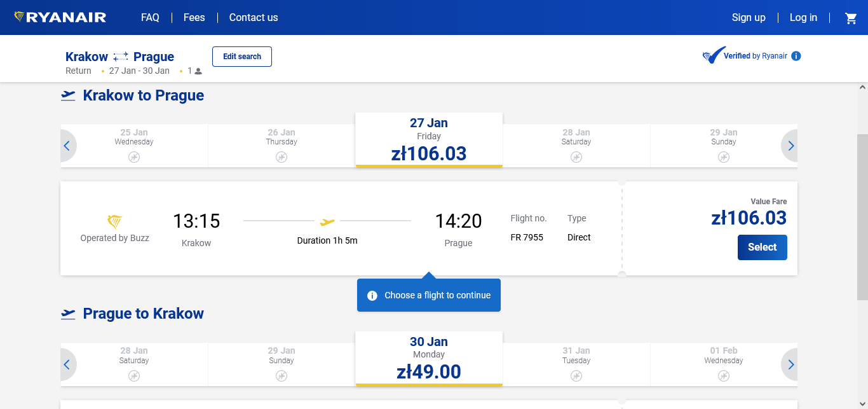
Task: Select the 29 Jan Sunday outbound date tab
Action: (x=724, y=146)
